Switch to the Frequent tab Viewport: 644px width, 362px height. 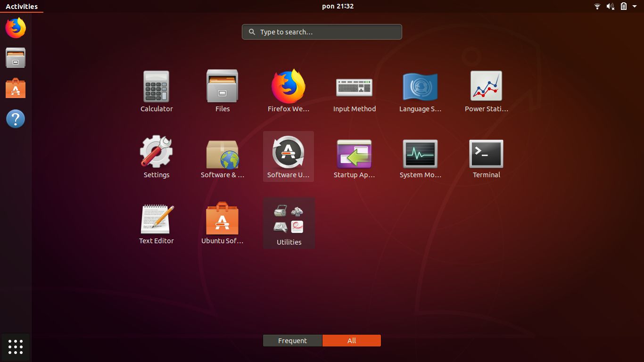292,340
